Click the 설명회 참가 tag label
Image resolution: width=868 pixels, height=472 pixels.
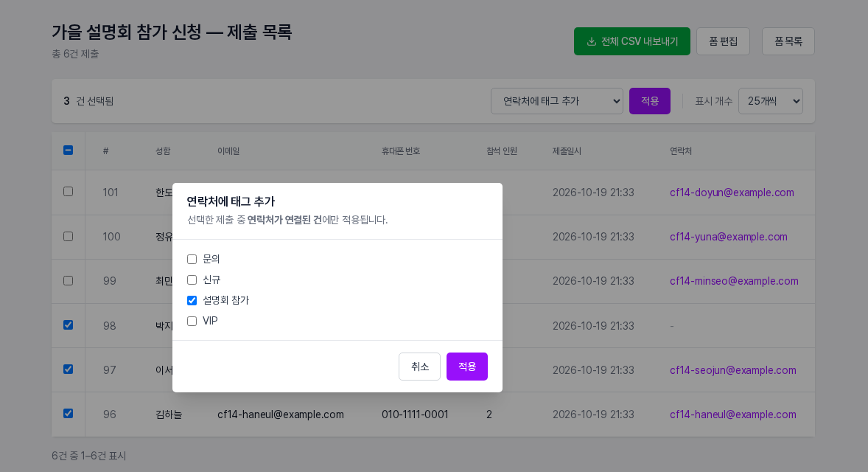click(226, 300)
